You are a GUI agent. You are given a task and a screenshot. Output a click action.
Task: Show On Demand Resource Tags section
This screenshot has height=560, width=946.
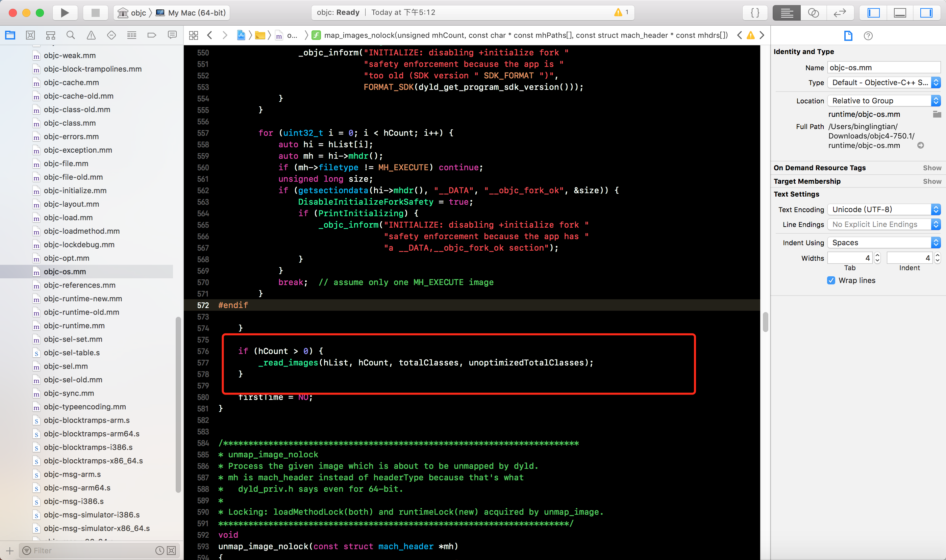pyautogui.click(x=932, y=168)
